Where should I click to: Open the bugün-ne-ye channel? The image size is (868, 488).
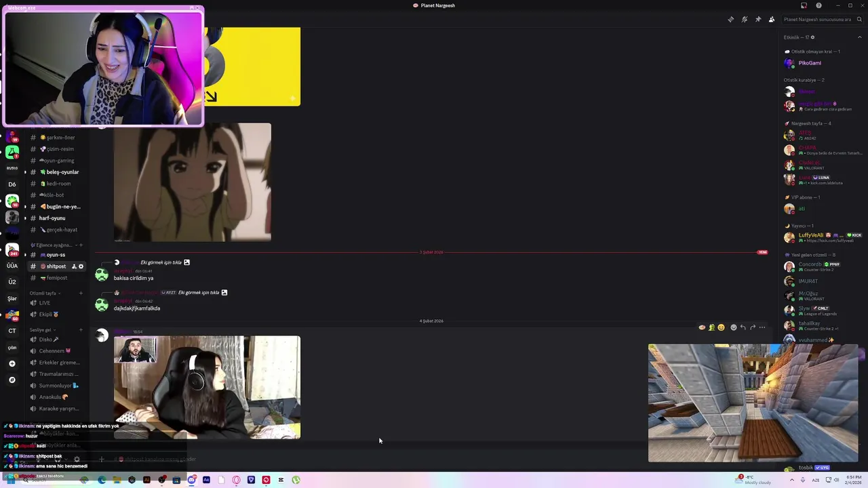coord(57,207)
